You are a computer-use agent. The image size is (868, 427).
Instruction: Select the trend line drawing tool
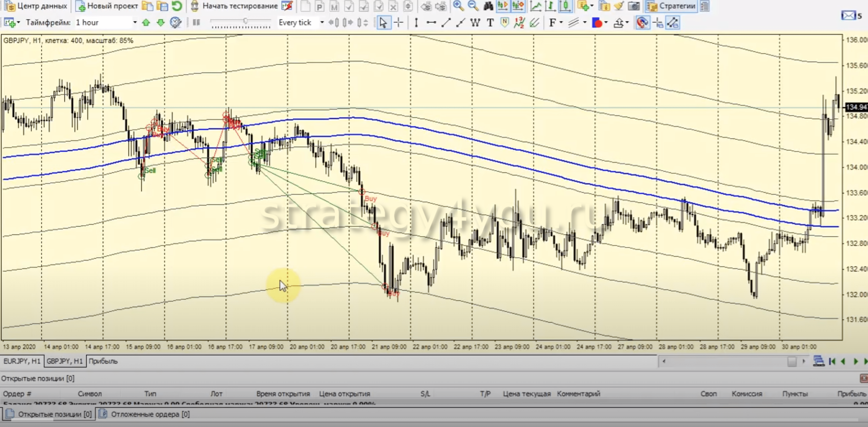[446, 23]
